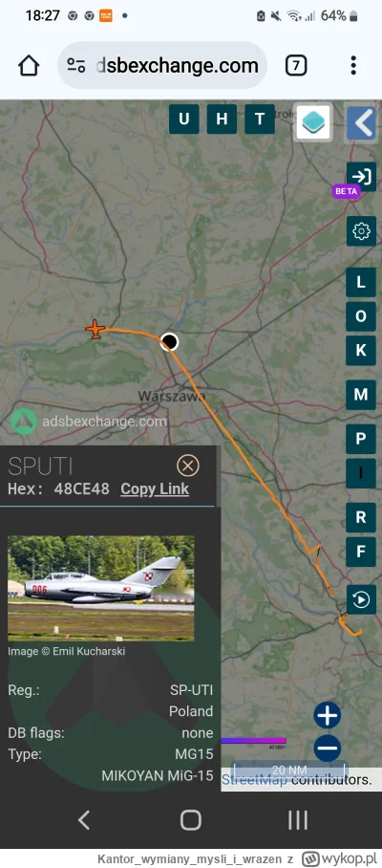The image size is (382, 868).
Task: Toggle the U map button
Action: tap(183, 119)
